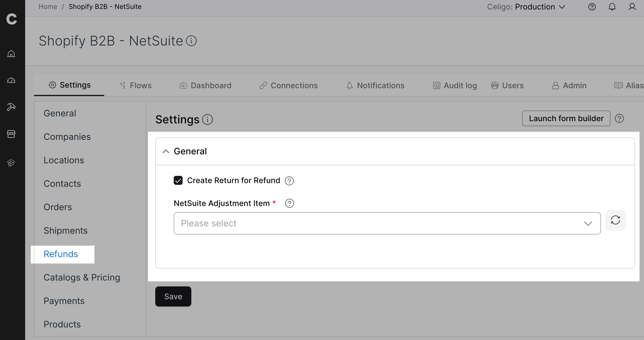Image resolution: width=644 pixels, height=340 pixels.
Task: Open the Tools hammer icon in left sidebar
Action: (11, 107)
